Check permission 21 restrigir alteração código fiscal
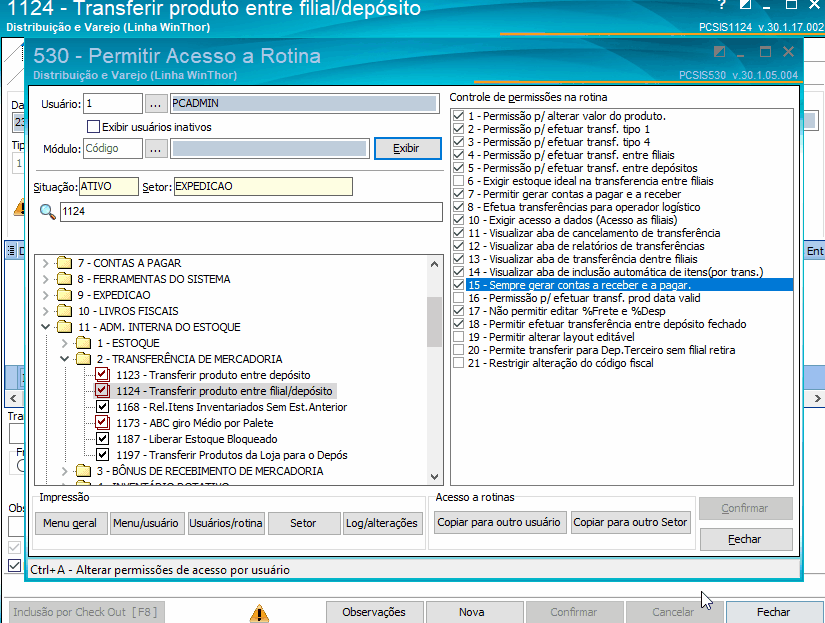 click(458, 363)
